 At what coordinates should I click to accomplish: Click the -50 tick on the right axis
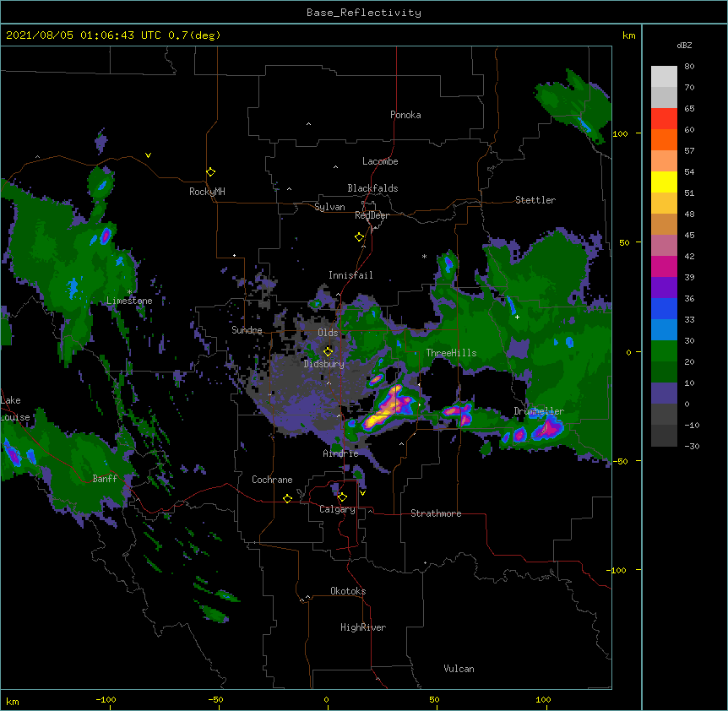[620, 461]
